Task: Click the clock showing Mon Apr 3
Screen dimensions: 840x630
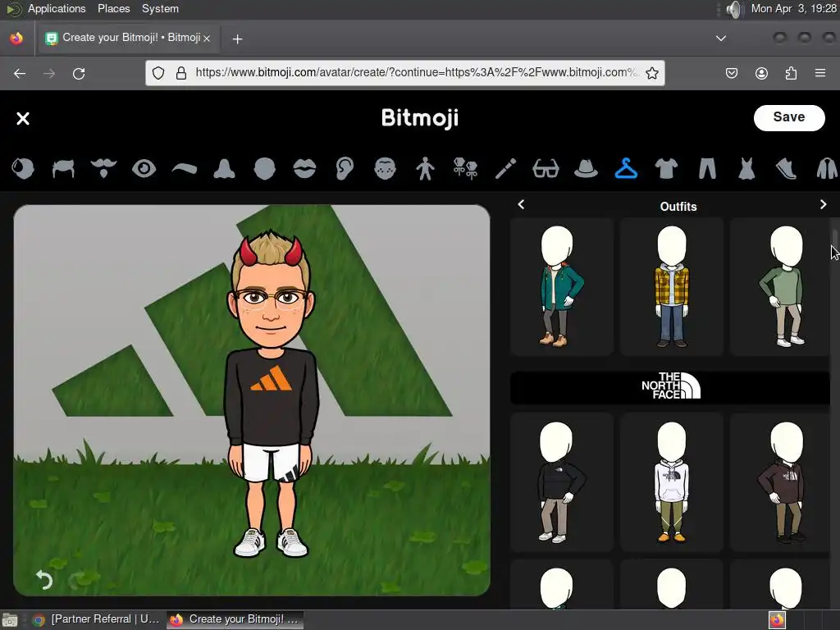Action: tap(793, 8)
